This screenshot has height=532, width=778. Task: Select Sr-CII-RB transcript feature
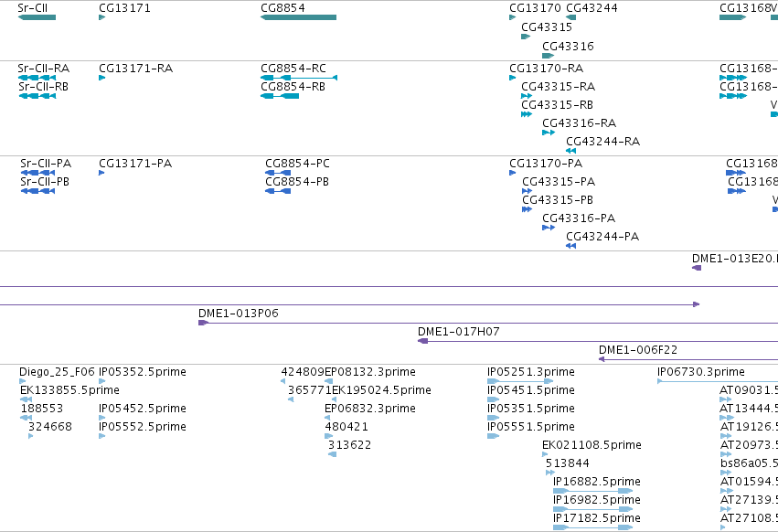tap(37, 96)
